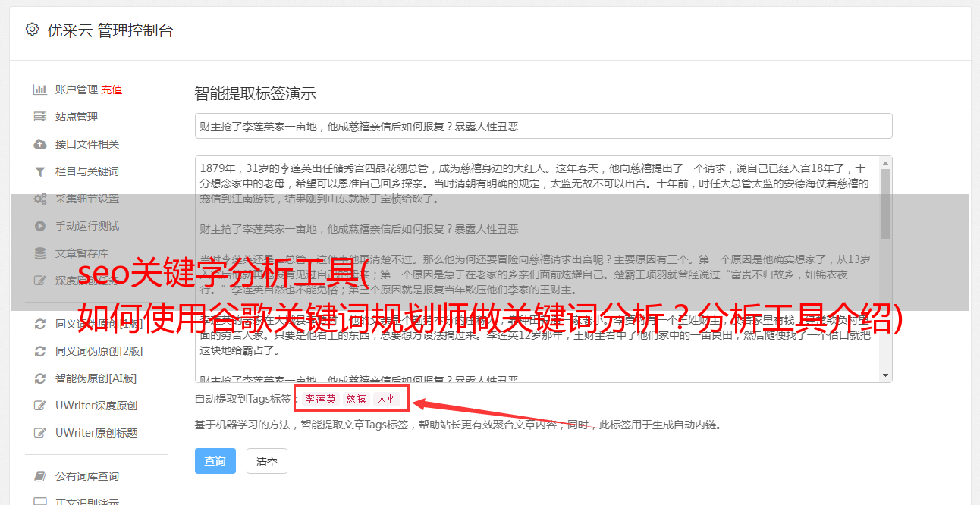The width and height of the screenshot is (980, 505).
Task: Click the 查询 query button
Action: [215, 461]
